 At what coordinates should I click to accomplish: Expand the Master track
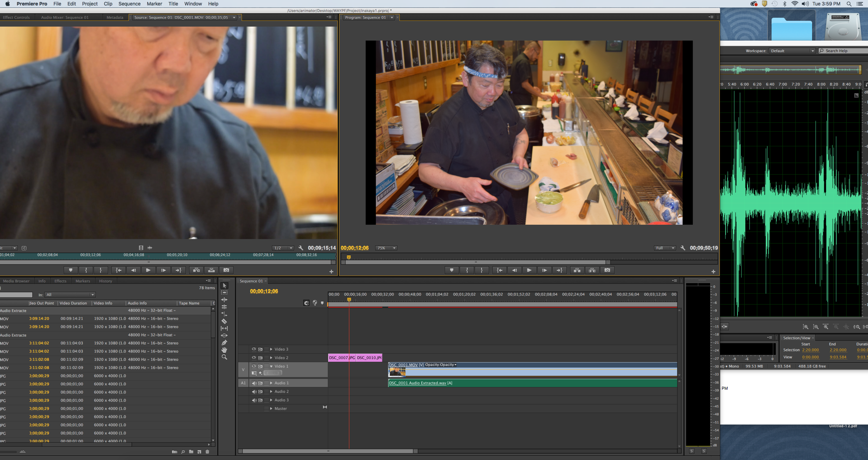point(271,409)
